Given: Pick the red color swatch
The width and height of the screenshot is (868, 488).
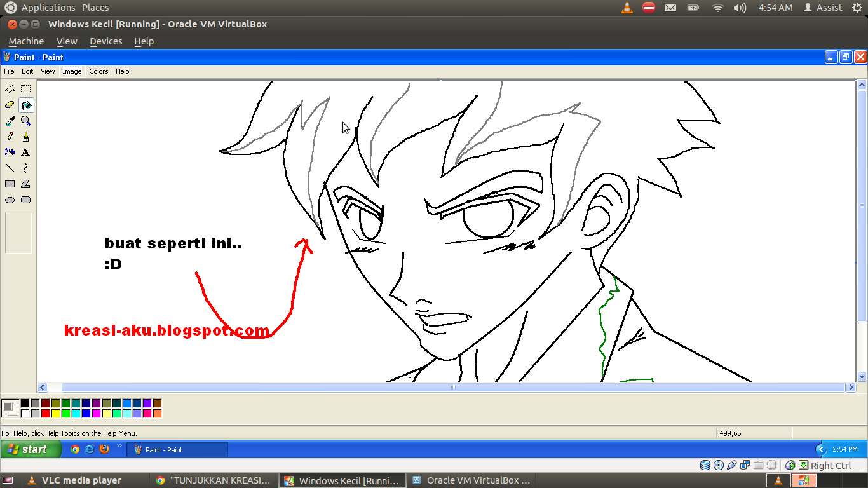Looking at the screenshot, I should tap(45, 413).
